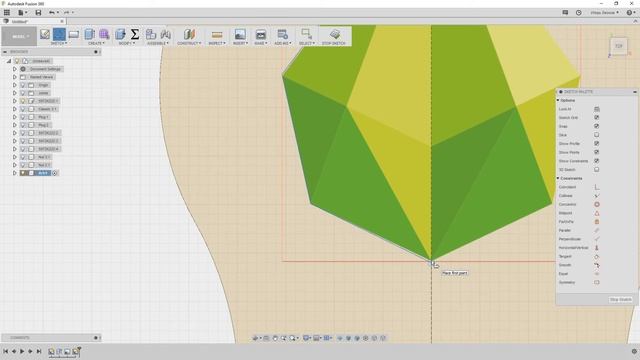The width and height of the screenshot is (640, 360).
Task: Expand the Joints folder node
Action: pyautogui.click(x=15, y=93)
